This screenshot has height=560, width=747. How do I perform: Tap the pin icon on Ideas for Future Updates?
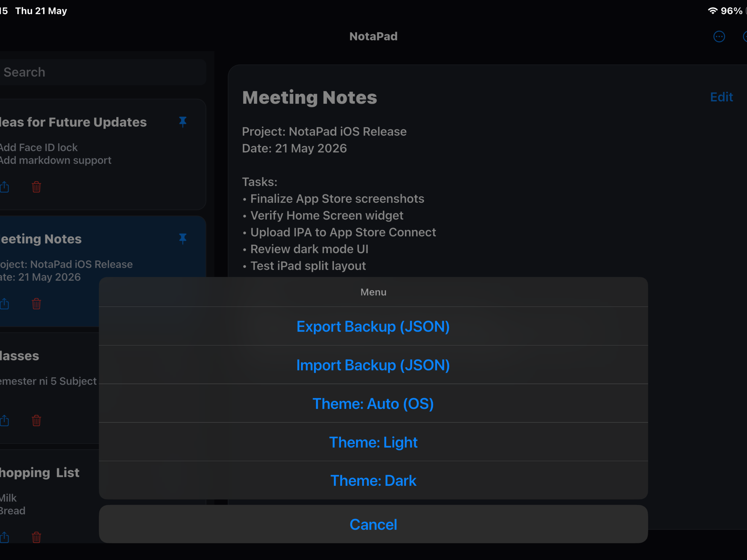point(183,122)
